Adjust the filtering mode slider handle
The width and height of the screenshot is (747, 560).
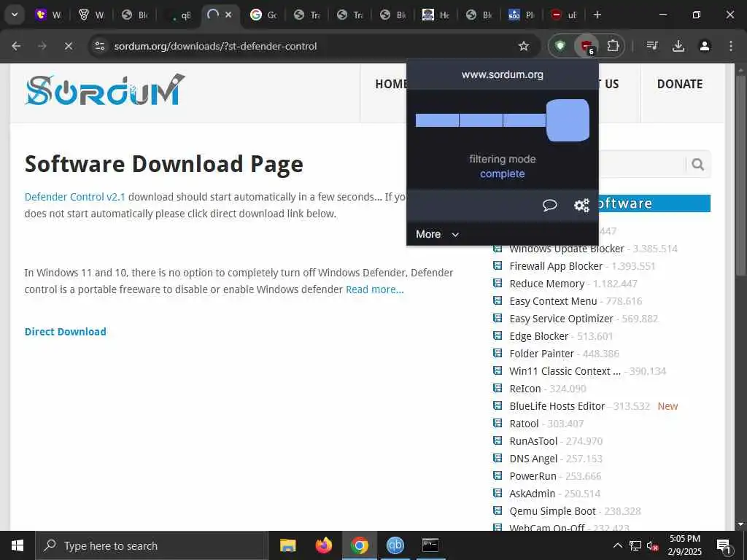(x=568, y=120)
